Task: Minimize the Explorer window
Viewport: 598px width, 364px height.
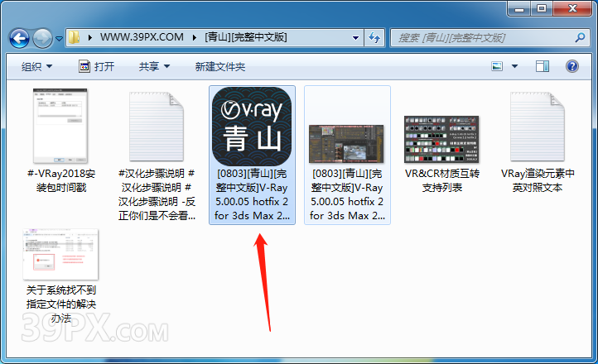Action: point(518,8)
